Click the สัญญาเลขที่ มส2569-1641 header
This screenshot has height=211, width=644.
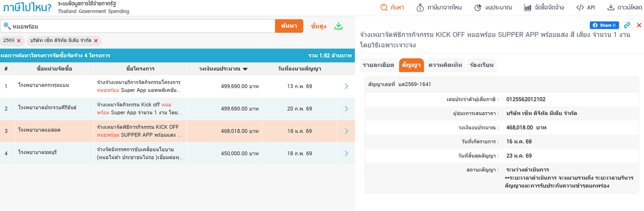[x=400, y=85]
